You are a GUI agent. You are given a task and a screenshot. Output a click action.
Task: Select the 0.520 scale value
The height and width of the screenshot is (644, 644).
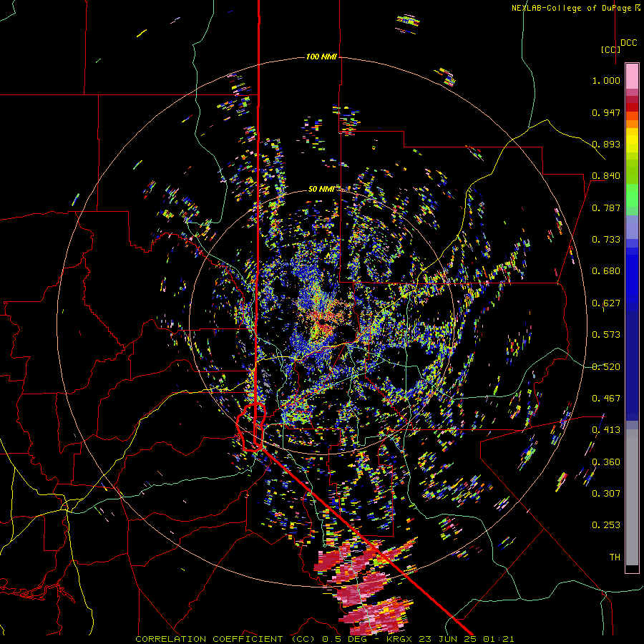click(606, 367)
